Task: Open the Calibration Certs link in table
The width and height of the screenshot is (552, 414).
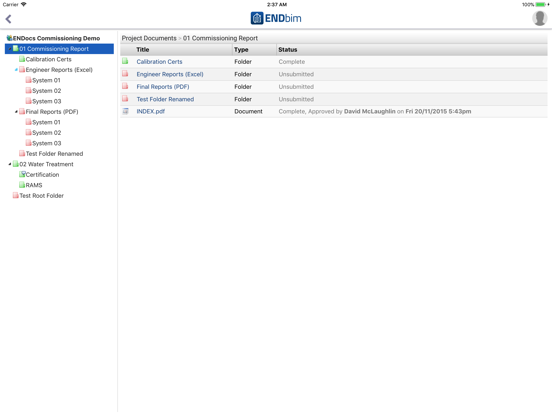Action: point(159,62)
